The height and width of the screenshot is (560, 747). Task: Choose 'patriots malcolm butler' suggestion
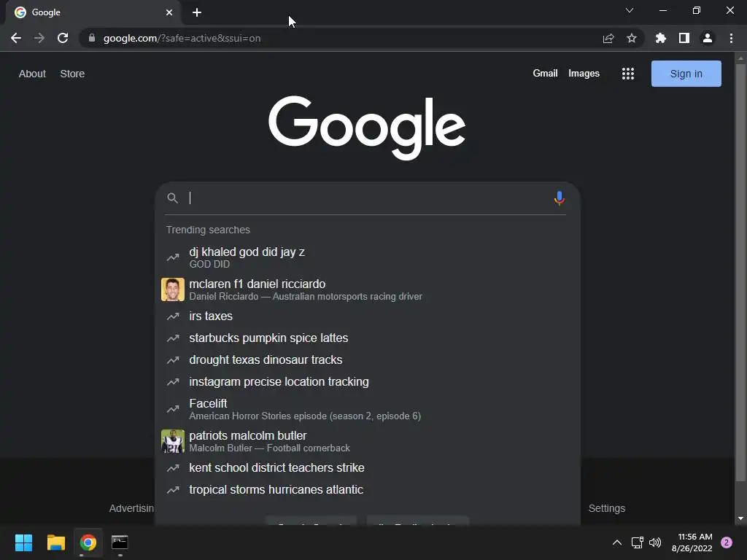(368, 441)
